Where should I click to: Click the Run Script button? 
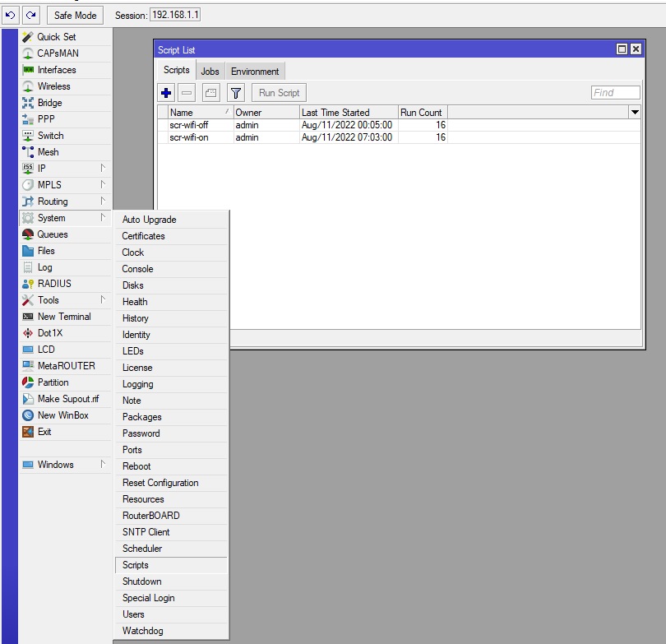(279, 93)
